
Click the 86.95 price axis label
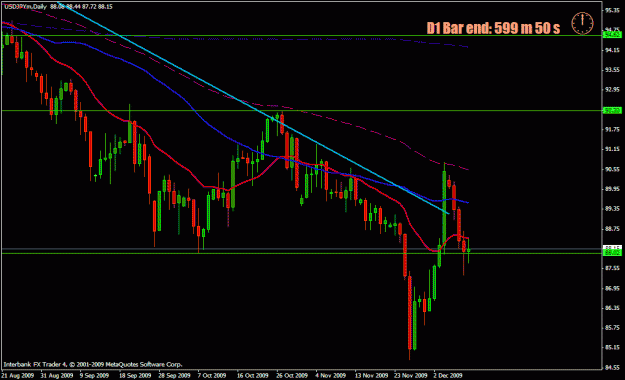click(612, 288)
